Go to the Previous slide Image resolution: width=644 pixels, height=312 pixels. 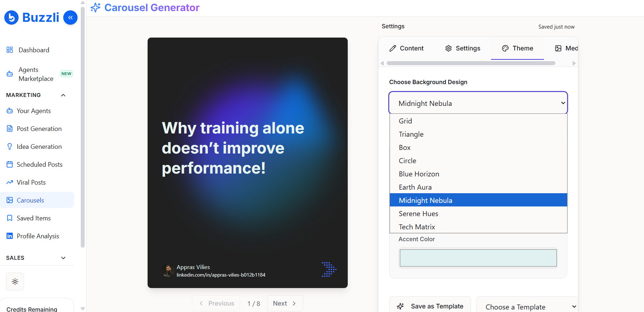pos(216,303)
